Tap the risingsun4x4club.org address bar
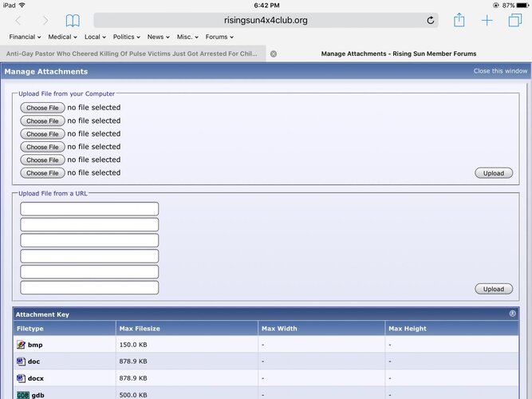 click(266, 21)
